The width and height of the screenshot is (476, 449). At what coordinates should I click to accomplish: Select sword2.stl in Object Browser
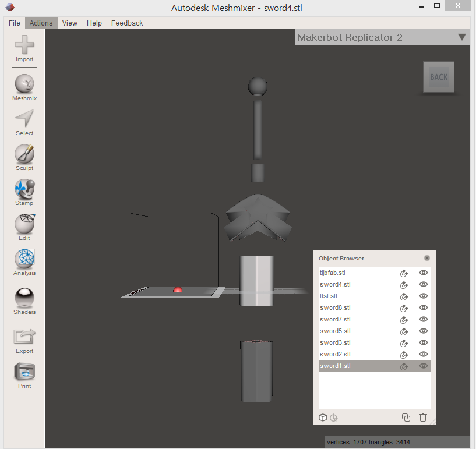[375, 354]
